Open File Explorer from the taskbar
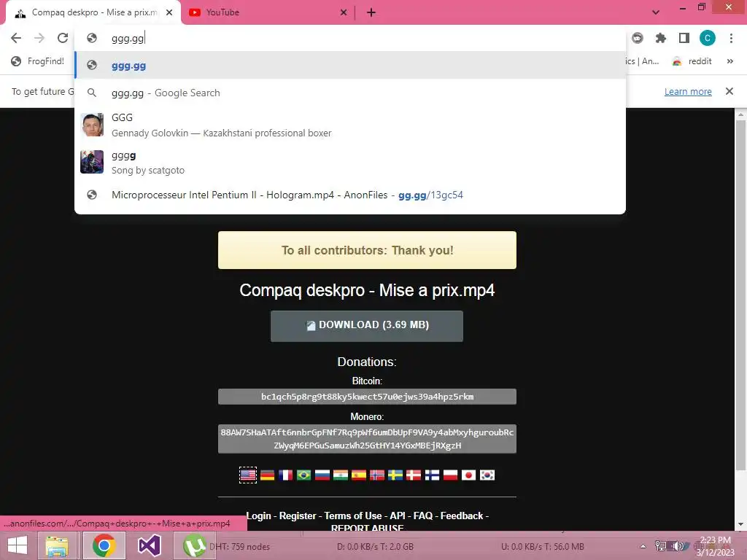 coord(57,545)
